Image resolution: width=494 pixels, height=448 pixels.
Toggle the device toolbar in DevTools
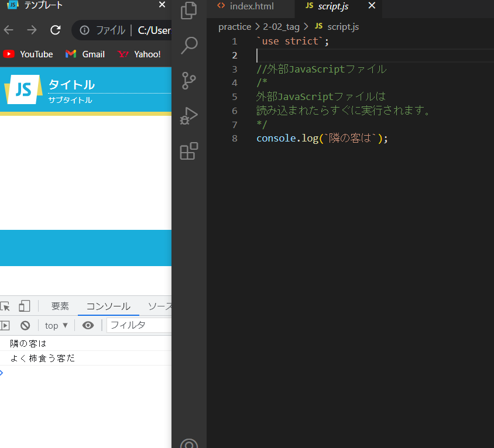(24, 306)
